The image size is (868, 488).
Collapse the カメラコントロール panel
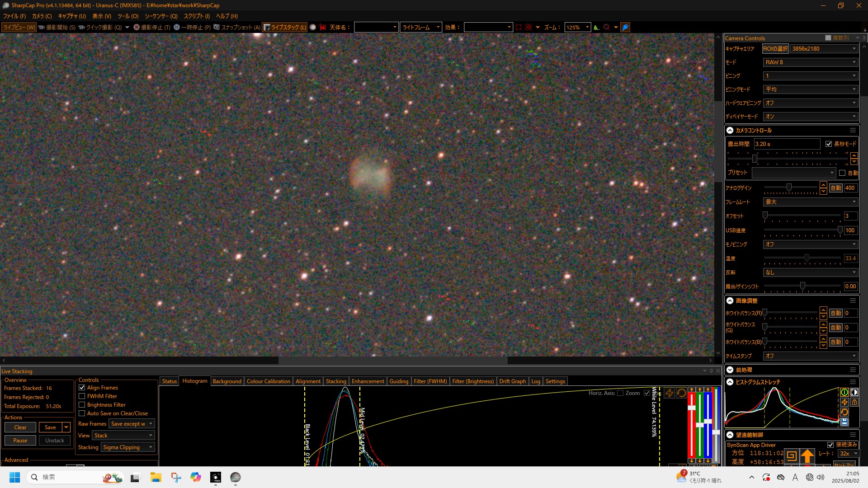click(730, 130)
